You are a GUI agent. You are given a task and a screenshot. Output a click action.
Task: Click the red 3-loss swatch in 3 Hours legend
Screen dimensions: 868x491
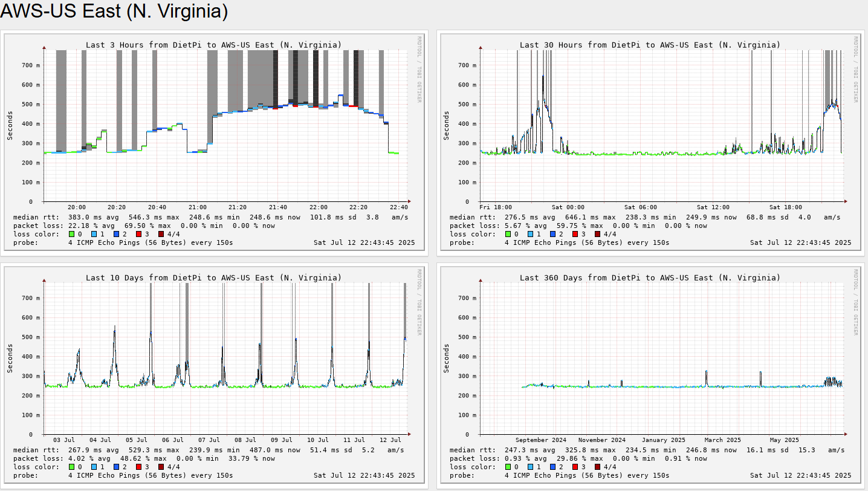(138, 234)
